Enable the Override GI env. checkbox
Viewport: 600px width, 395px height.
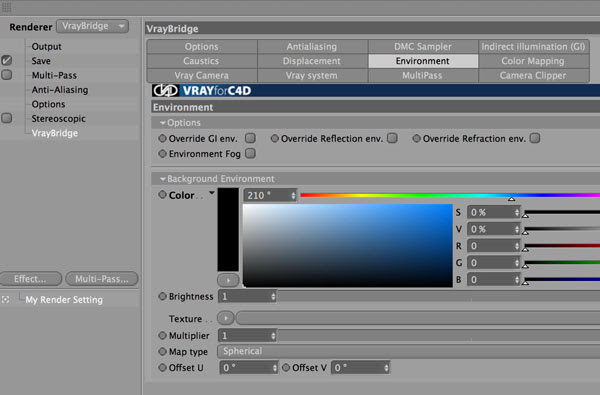click(x=250, y=138)
